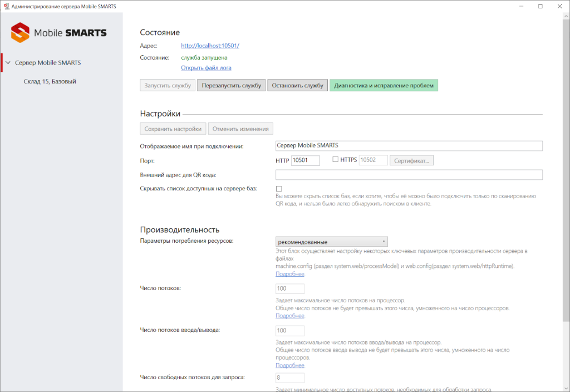
Task: Click the Порт: label
Action: click(147, 161)
